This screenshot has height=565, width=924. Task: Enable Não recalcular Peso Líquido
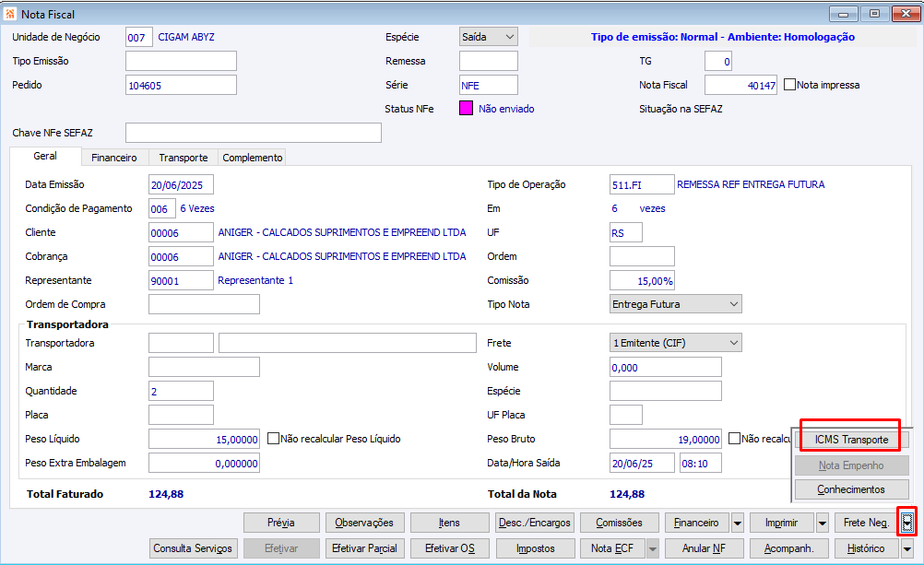click(x=273, y=439)
